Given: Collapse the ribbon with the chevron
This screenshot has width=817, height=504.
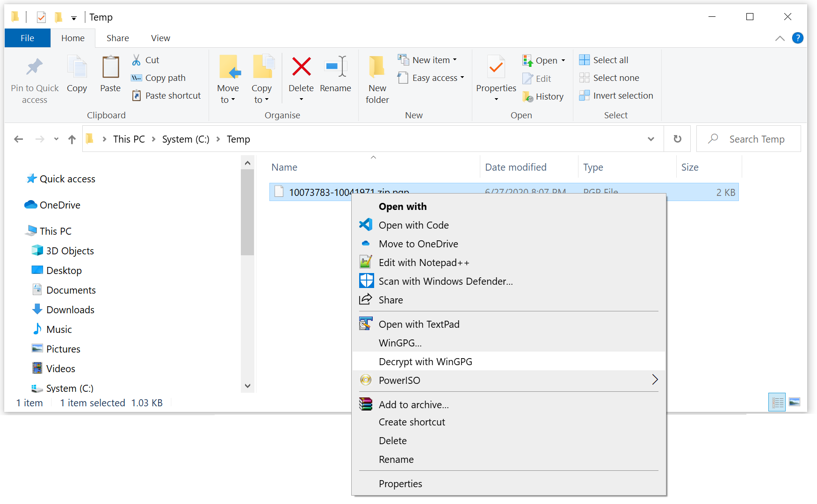Looking at the screenshot, I should [780, 38].
